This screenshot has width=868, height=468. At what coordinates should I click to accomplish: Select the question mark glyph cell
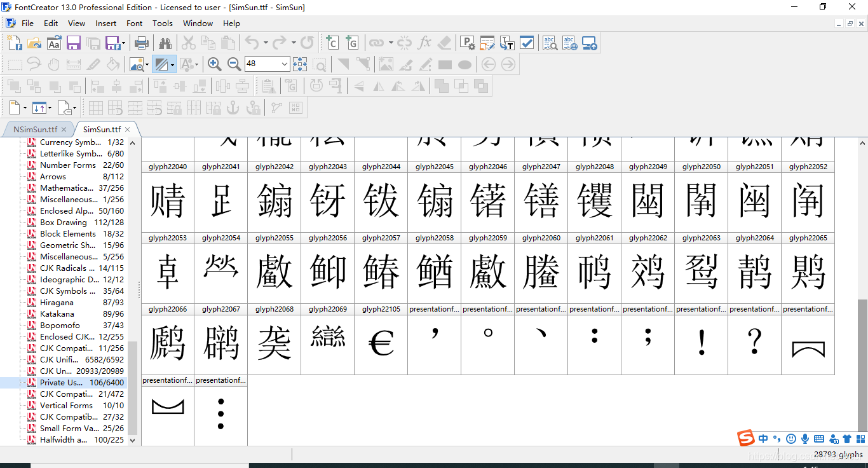(754, 339)
